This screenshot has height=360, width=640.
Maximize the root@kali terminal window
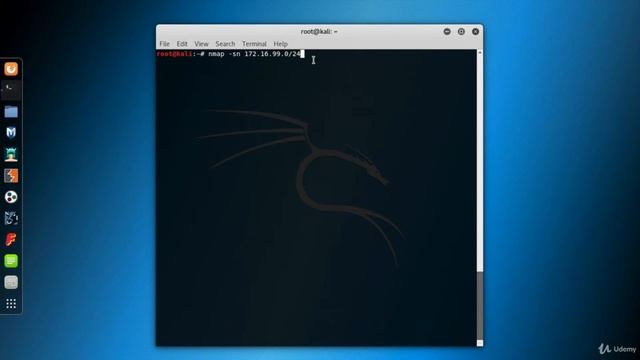tap(461, 31)
